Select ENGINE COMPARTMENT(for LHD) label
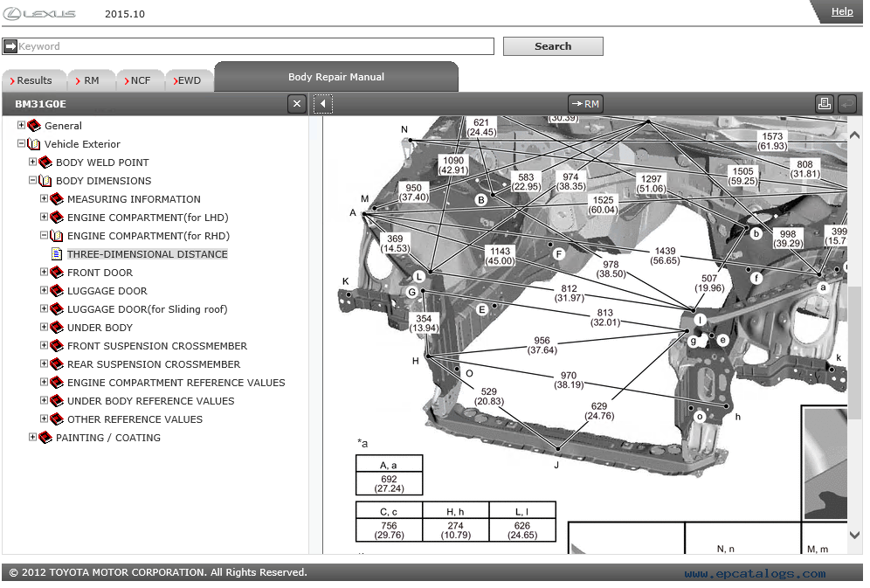870x588 pixels. 148,218
